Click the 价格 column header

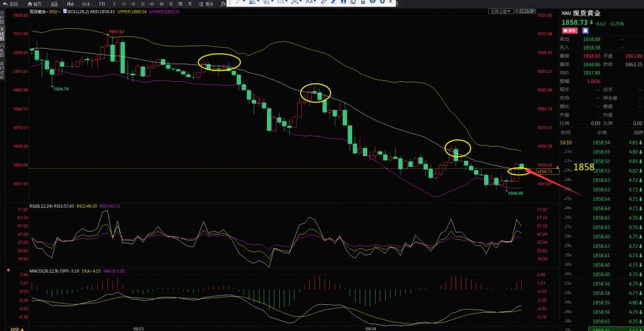(x=602, y=133)
